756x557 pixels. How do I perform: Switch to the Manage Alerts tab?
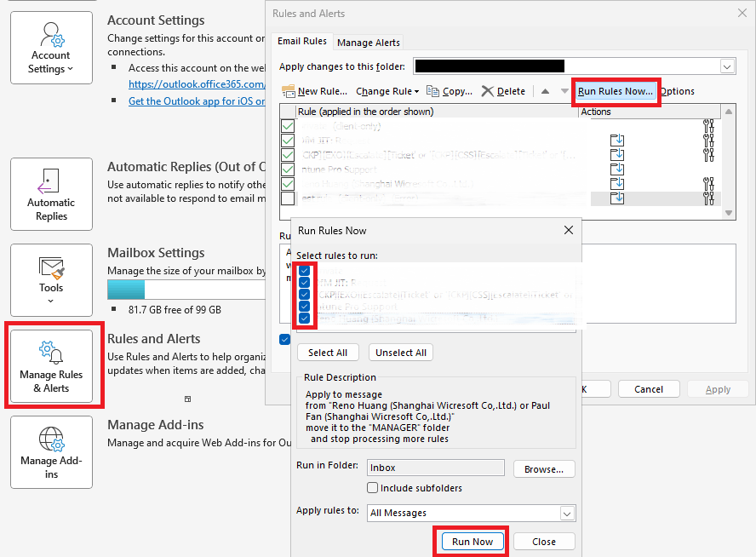[369, 42]
